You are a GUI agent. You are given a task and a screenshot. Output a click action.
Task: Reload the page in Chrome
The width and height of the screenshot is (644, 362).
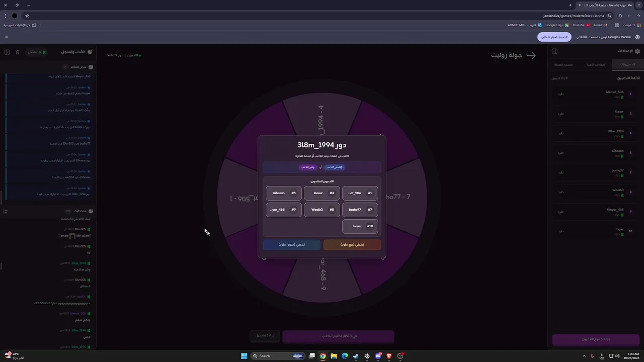(x=620, y=16)
